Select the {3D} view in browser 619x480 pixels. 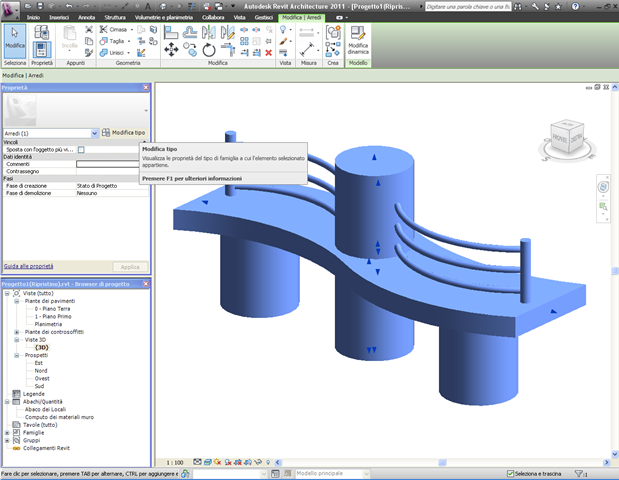tap(42, 347)
